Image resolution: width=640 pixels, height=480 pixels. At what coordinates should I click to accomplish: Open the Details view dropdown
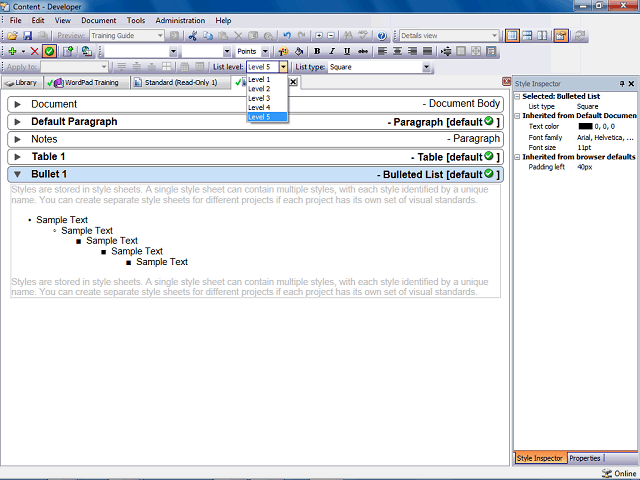point(494,36)
